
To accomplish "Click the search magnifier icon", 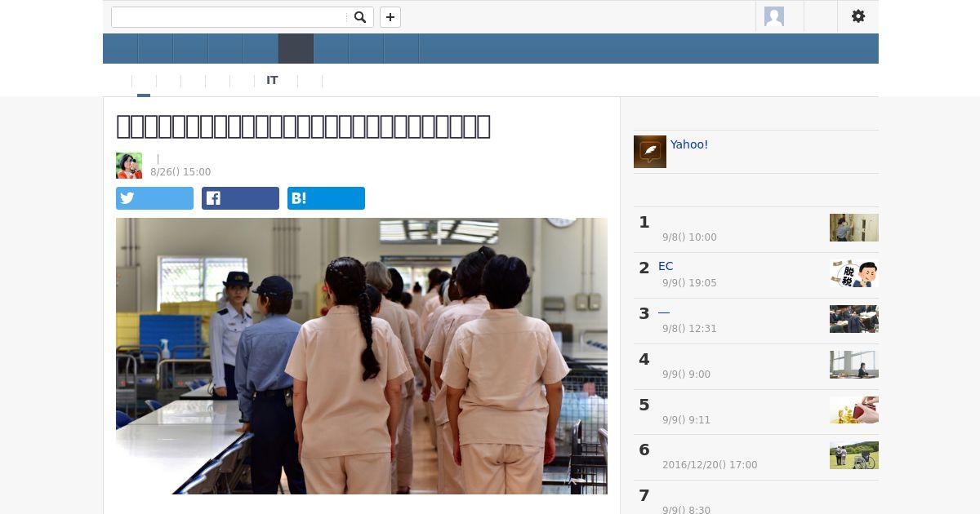I will click(359, 17).
